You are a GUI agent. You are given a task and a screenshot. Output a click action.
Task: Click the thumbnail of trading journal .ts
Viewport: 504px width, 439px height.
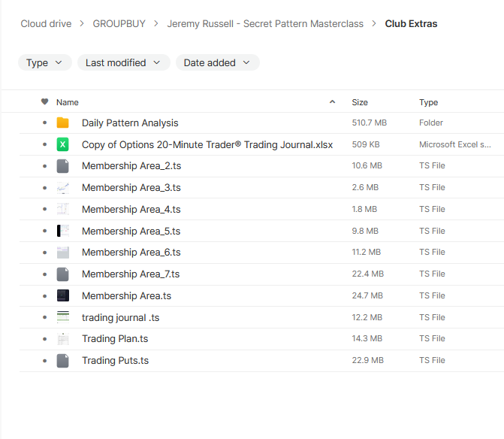coord(62,317)
